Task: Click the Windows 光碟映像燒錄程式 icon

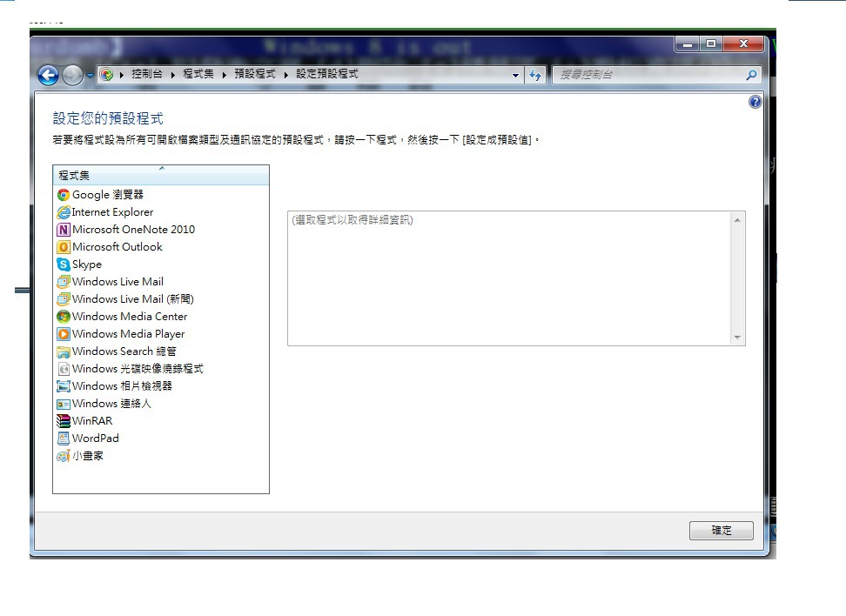Action: point(64,369)
